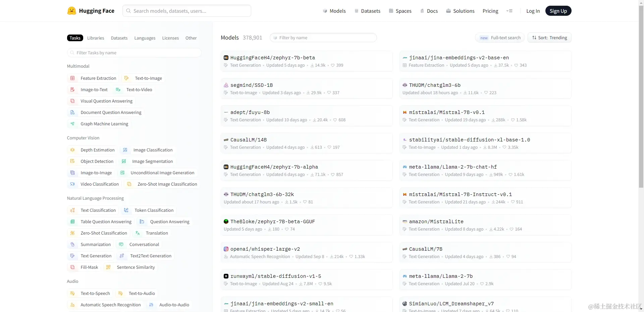
Task: Open Docs in the top navigation
Action: coord(429,11)
